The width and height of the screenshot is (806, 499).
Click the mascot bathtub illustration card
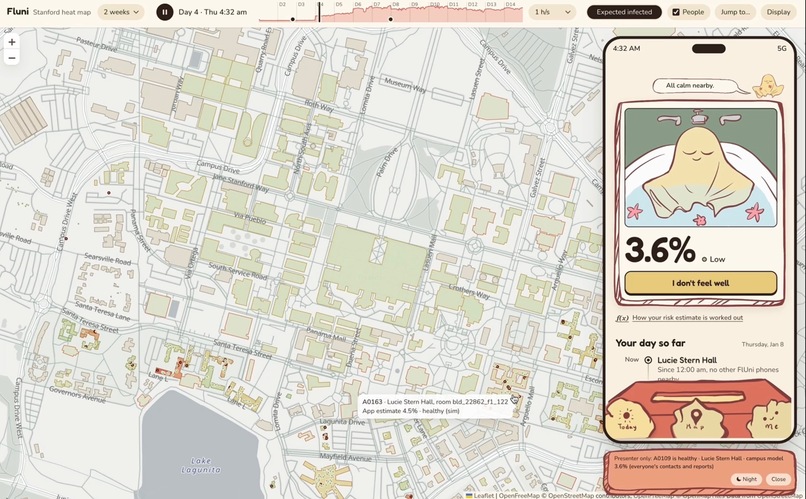(x=700, y=168)
